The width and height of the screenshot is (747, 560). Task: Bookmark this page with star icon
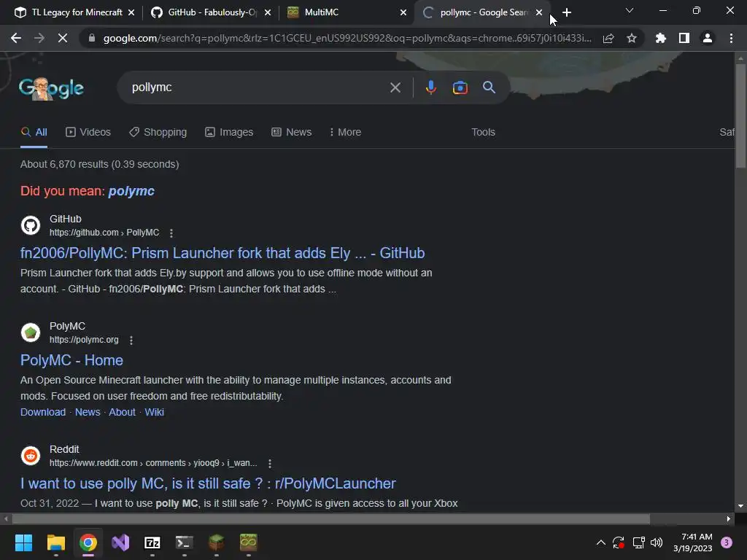(632, 38)
